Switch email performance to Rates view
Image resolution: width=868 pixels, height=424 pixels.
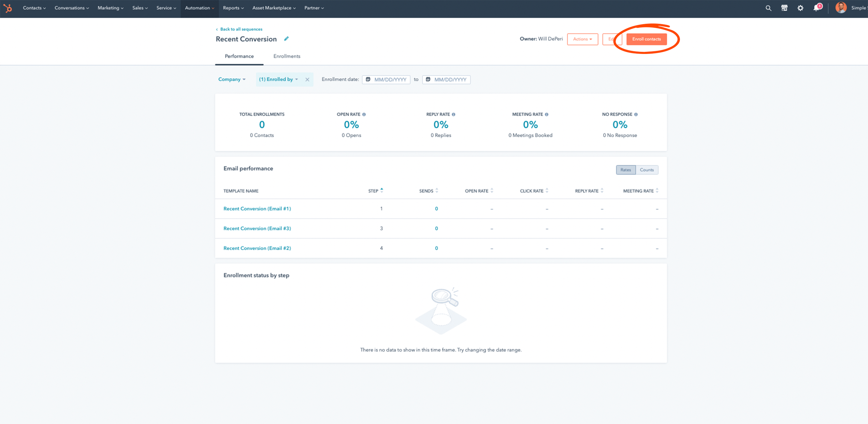pos(626,170)
